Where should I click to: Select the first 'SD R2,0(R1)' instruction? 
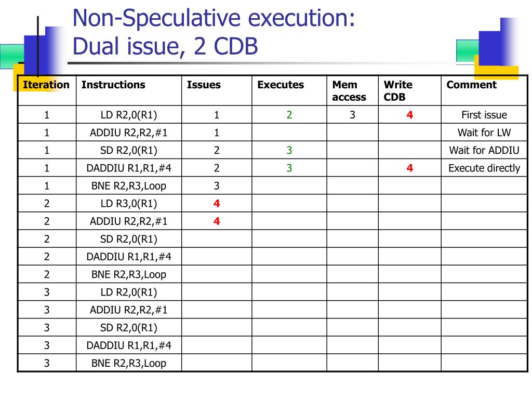point(129,150)
